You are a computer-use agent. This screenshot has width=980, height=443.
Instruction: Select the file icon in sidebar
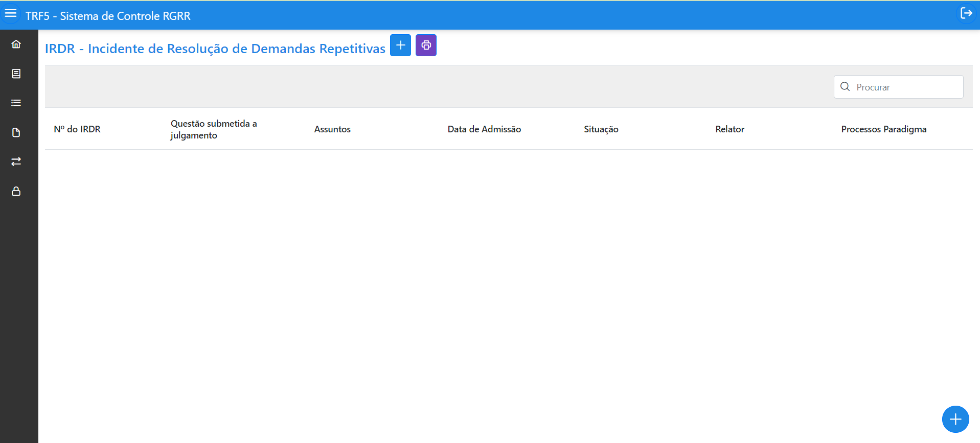(x=16, y=132)
